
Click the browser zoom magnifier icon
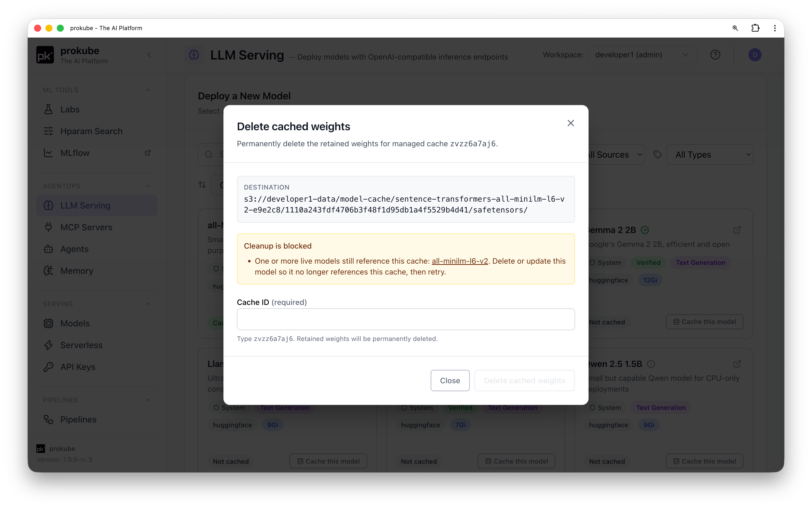pyautogui.click(x=735, y=28)
